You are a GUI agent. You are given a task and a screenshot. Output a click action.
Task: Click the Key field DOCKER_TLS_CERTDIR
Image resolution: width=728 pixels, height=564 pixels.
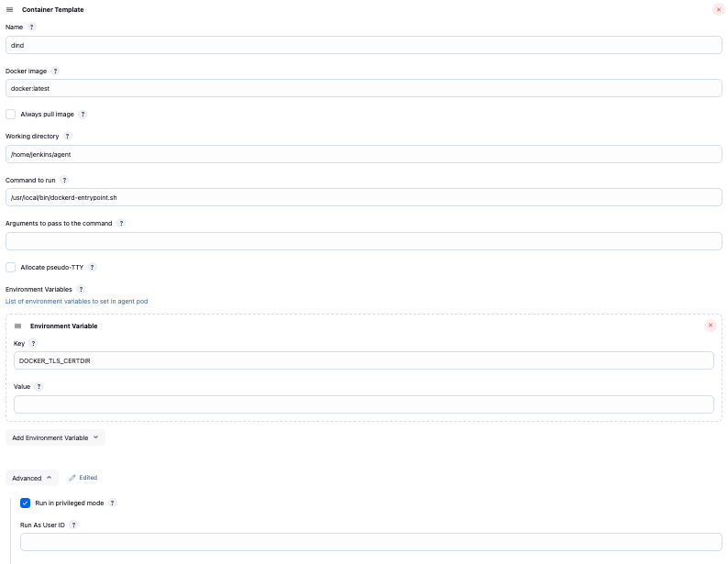coord(363,360)
